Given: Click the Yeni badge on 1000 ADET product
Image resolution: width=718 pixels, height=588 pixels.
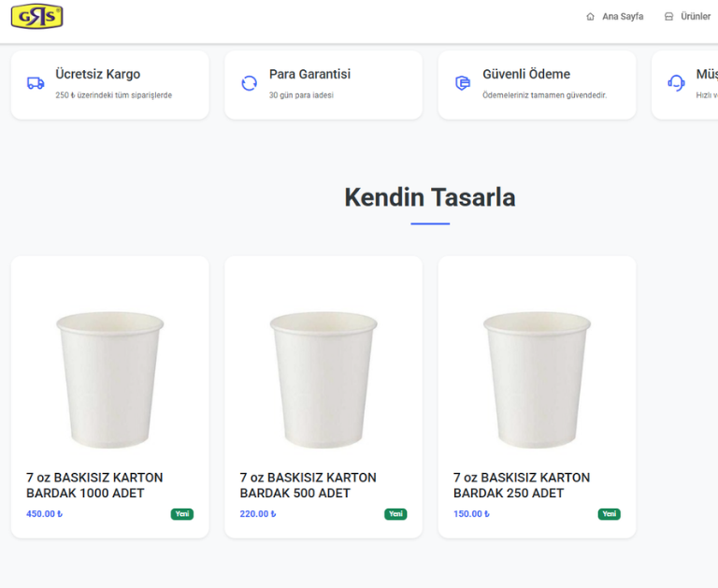Looking at the screenshot, I should [182, 514].
